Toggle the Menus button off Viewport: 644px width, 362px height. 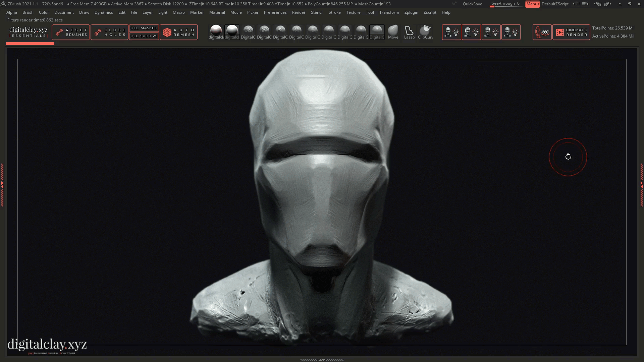(532, 4)
